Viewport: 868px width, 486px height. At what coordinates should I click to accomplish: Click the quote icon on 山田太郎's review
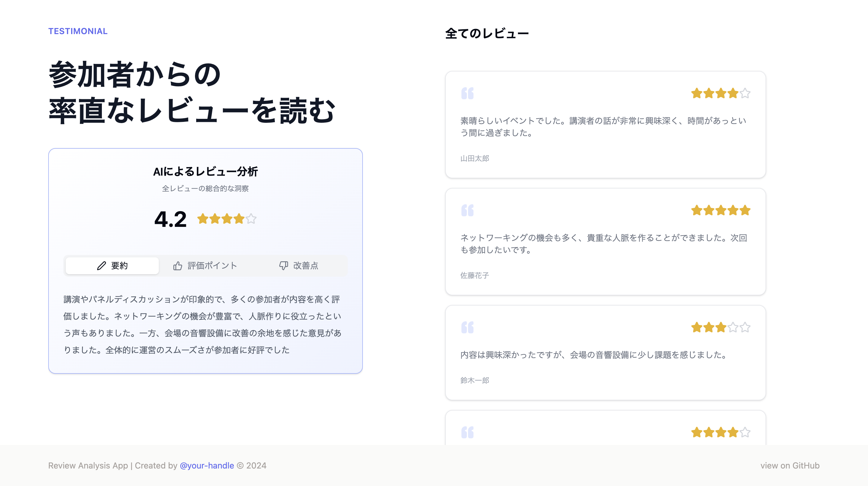coord(468,94)
